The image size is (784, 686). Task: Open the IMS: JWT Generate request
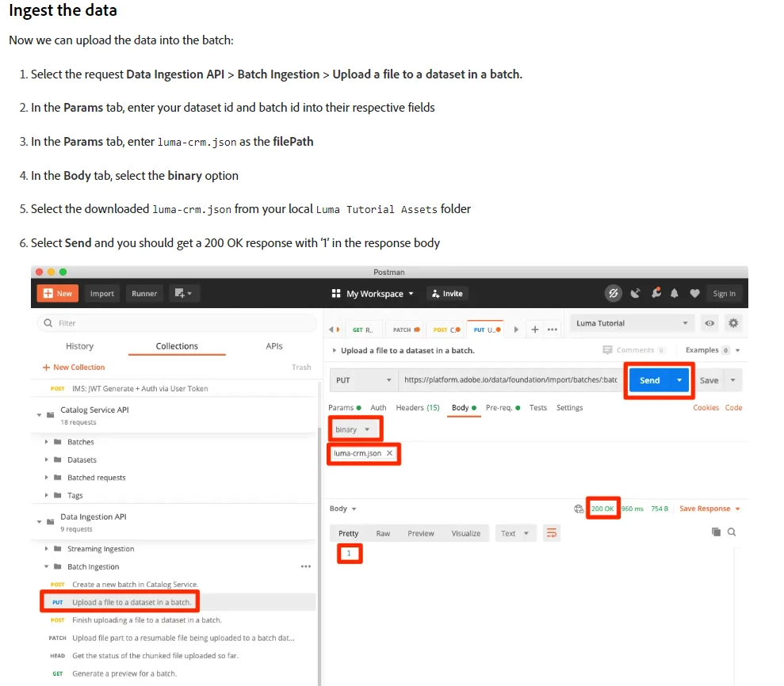pyautogui.click(x=140, y=388)
